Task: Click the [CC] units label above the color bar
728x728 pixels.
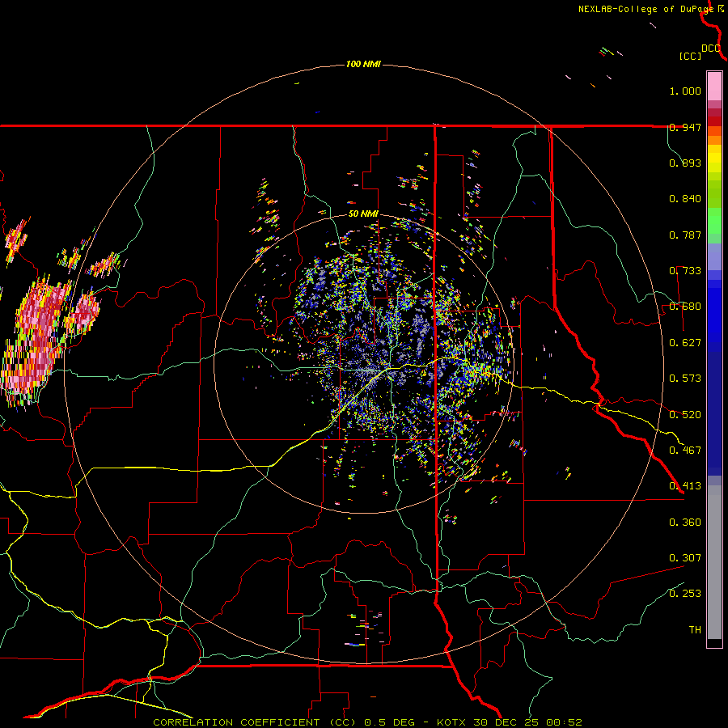Action: [691, 56]
